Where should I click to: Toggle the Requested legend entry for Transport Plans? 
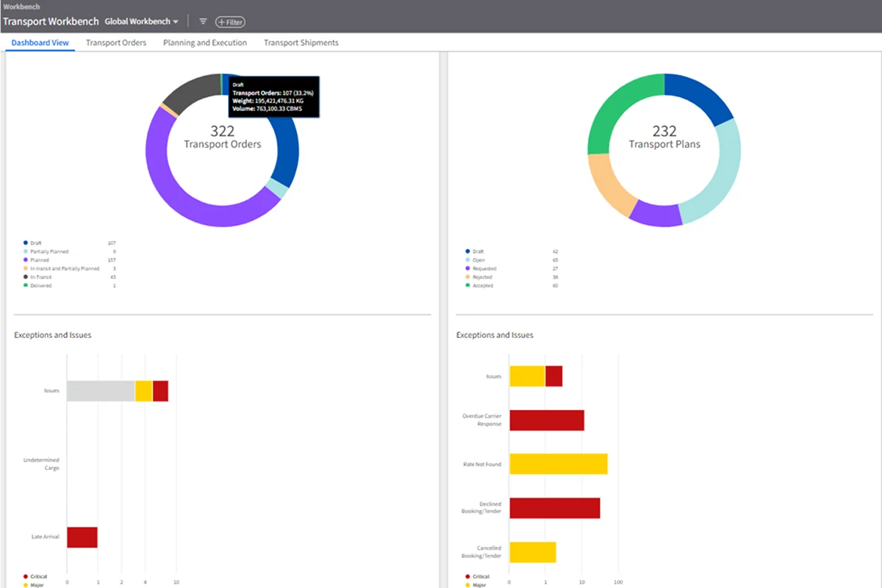click(x=484, y=268)
